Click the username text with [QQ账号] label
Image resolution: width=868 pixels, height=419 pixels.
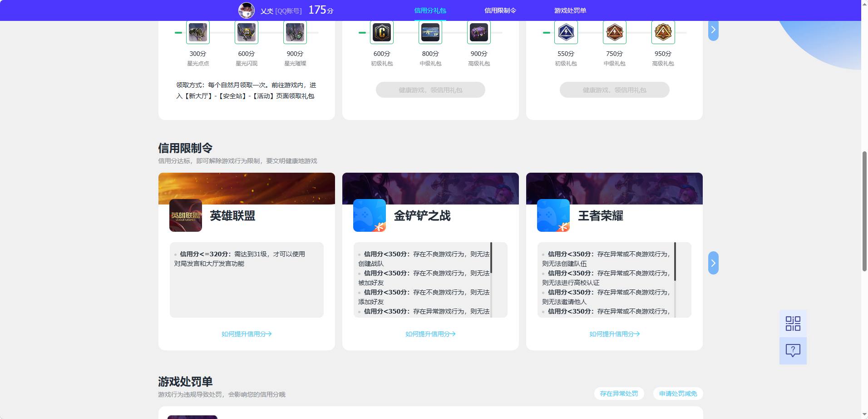click(281, 11)
